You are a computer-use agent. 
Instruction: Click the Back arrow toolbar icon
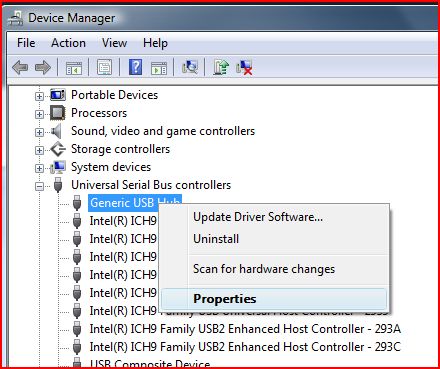20,68
